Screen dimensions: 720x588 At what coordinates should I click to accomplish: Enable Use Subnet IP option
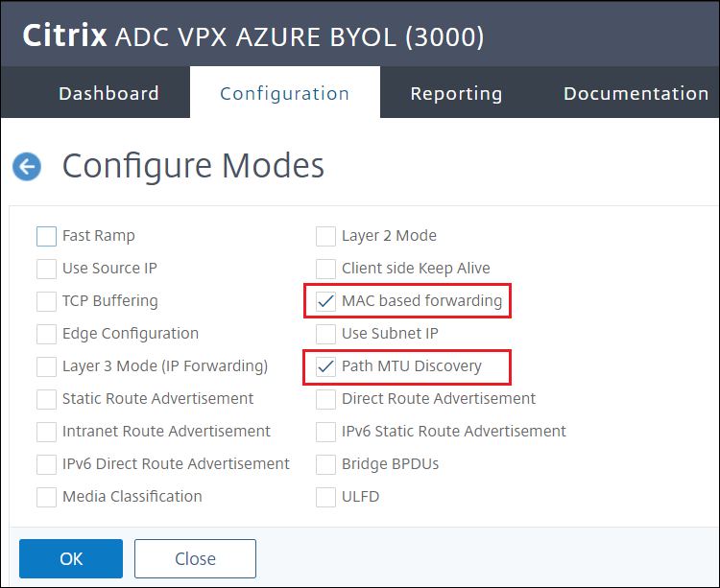pos(326,334)
